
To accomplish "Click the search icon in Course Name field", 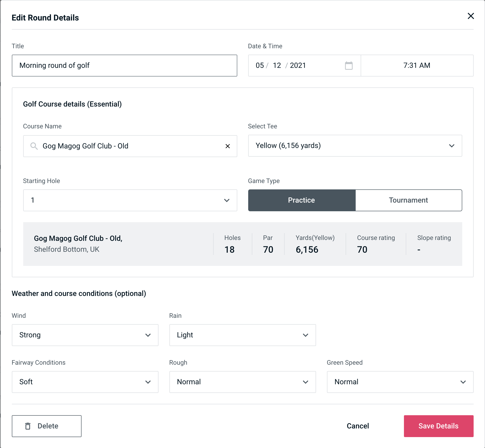I will tap(34, 146).
